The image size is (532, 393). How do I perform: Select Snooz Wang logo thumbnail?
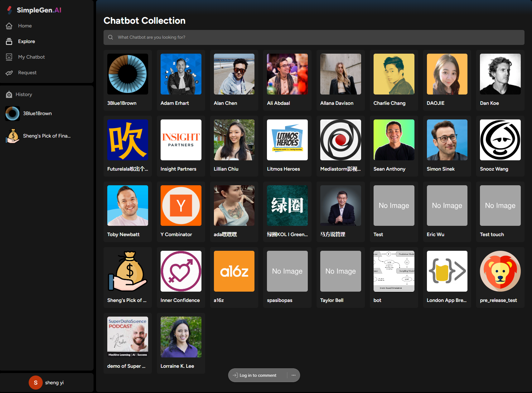click(x=500, y=140)
